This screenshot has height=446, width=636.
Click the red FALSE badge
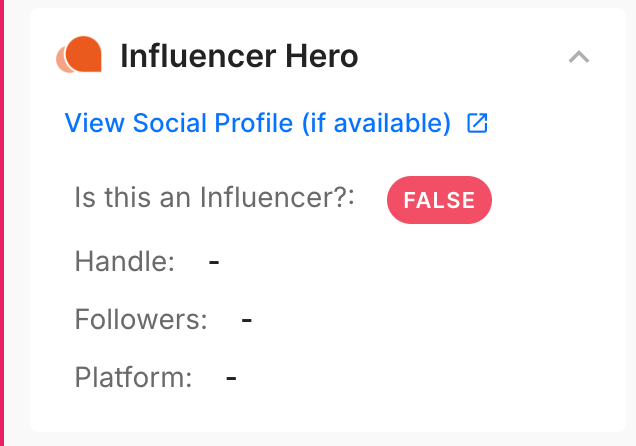click(439, 199)
